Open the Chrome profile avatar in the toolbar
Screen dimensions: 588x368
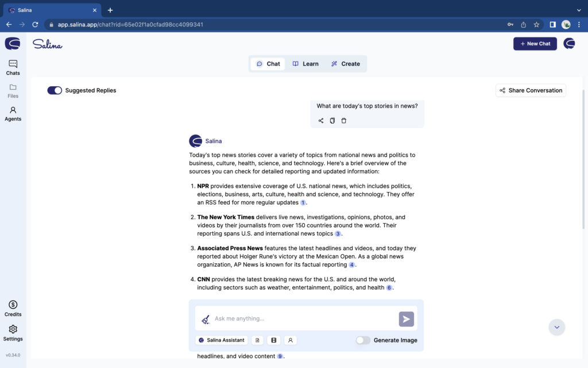click(566, 24)
